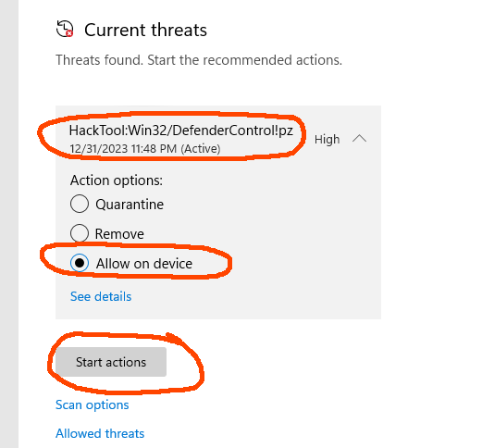Click the Allow on device label text

[x=144, y=264]
